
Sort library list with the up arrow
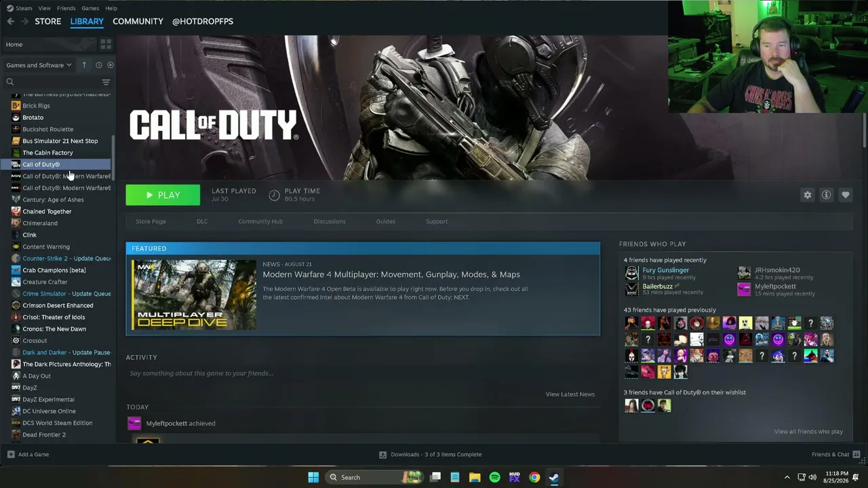pos(84,65)
